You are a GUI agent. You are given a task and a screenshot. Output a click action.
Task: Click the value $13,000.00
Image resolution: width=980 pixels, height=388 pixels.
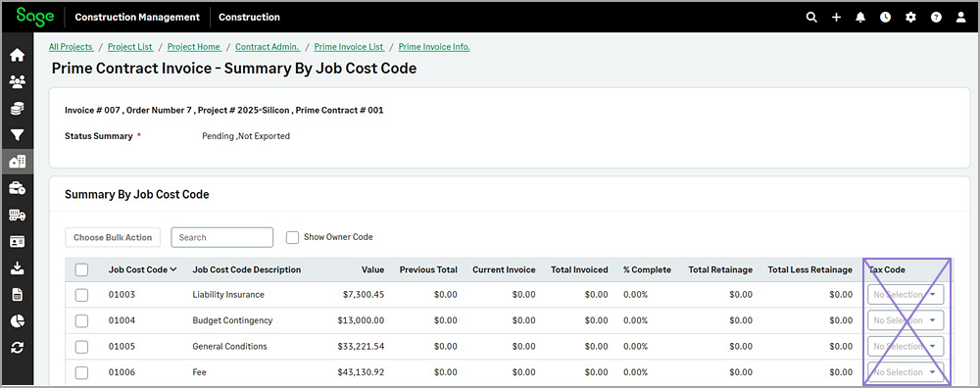[x=362, y=320]
